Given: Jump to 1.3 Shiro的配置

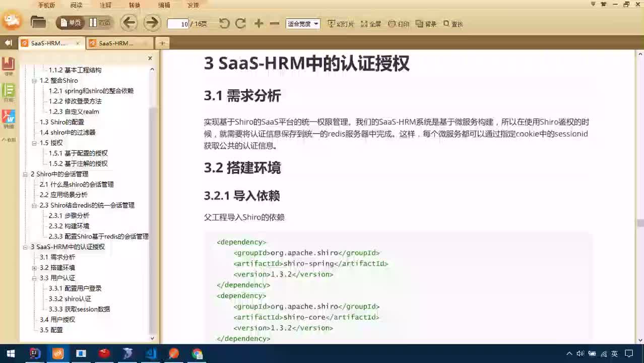Looking at the screenshot, I should pyautogui.click(x=62, y=122).
